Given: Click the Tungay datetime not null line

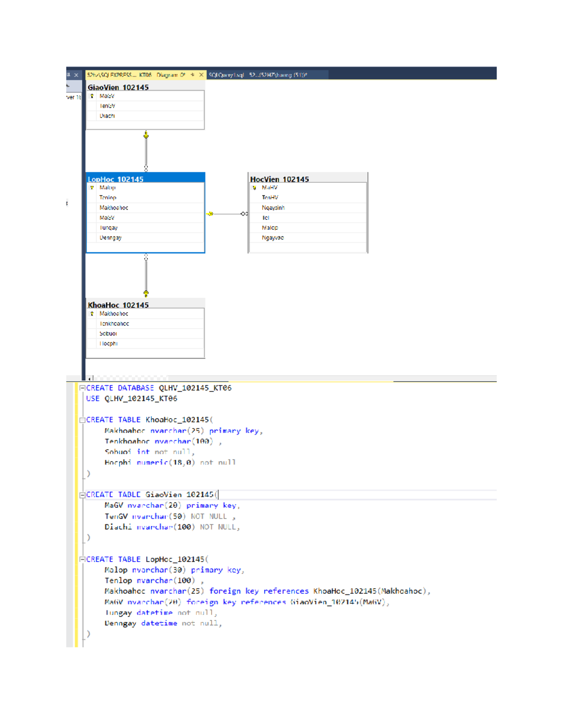Looking at the screenshot, I should point(161,613).
